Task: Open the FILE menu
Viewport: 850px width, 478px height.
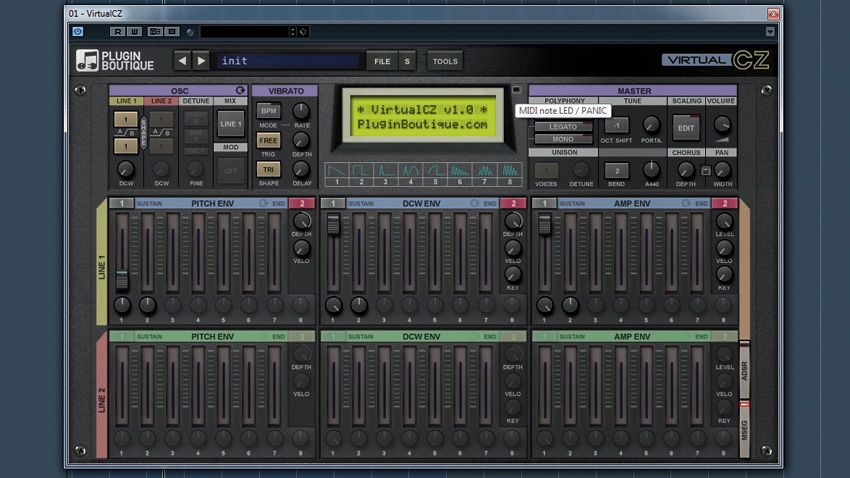Action: coord(382,61)
